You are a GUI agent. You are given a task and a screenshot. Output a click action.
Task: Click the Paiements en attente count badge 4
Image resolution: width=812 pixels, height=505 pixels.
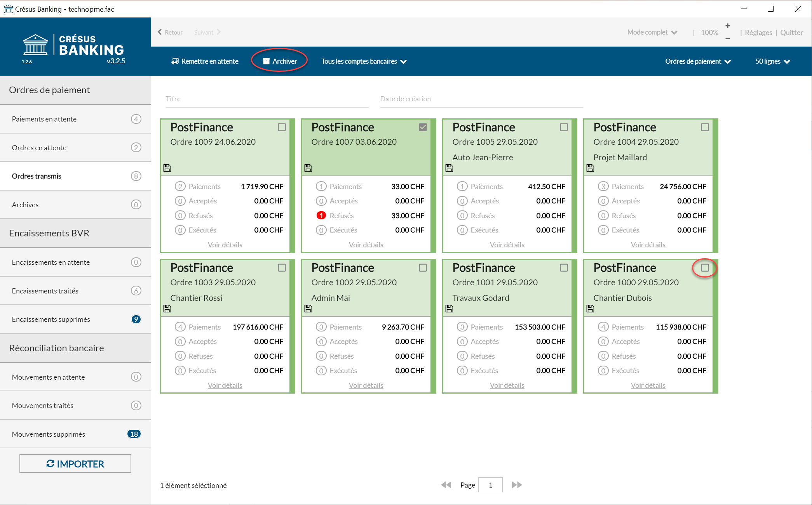pyautogui.click(x=136, y=119)
